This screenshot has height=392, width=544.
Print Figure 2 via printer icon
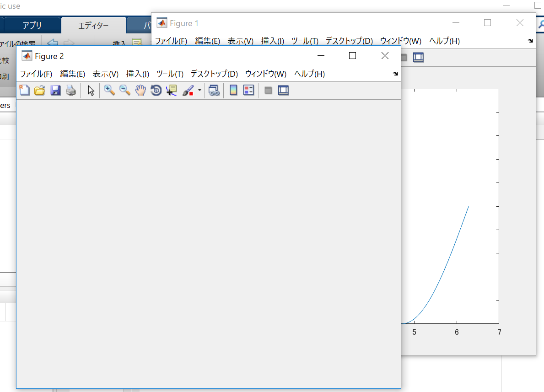71,91
